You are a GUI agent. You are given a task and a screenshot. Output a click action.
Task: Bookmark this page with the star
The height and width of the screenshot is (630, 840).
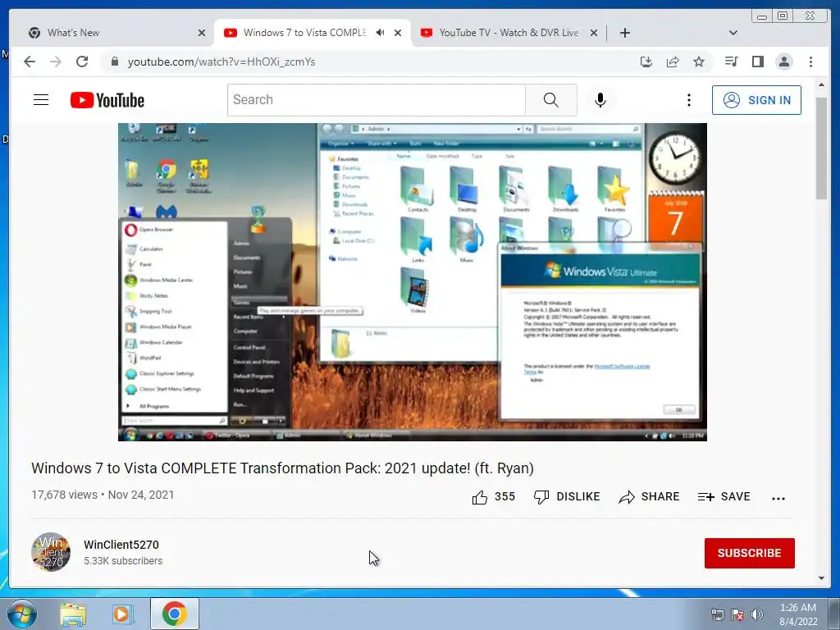(x=699, y=62)
